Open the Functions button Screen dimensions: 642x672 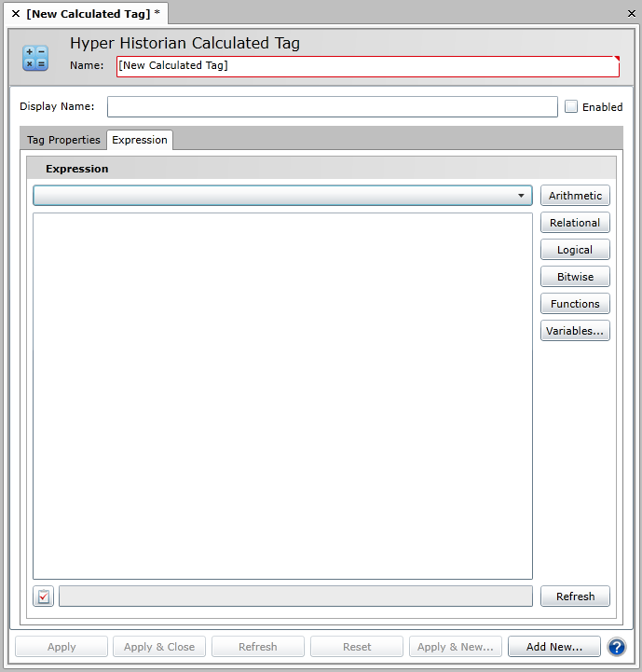[575, 304]
